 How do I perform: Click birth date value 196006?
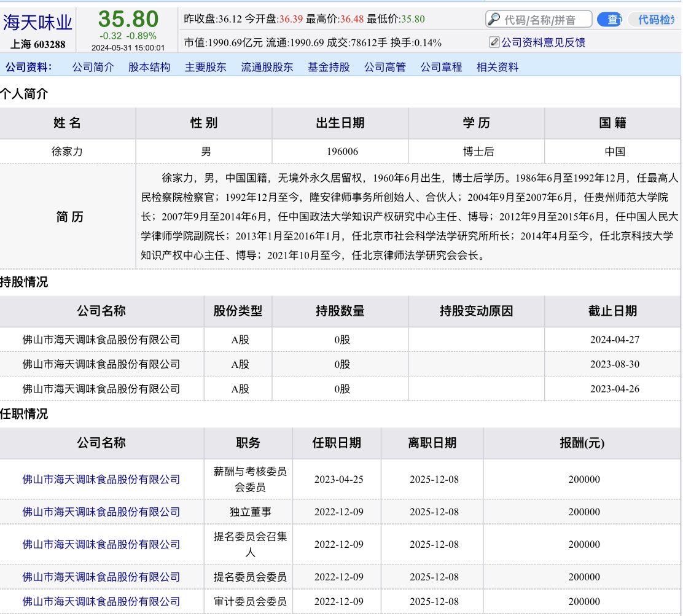coord(342,152)
